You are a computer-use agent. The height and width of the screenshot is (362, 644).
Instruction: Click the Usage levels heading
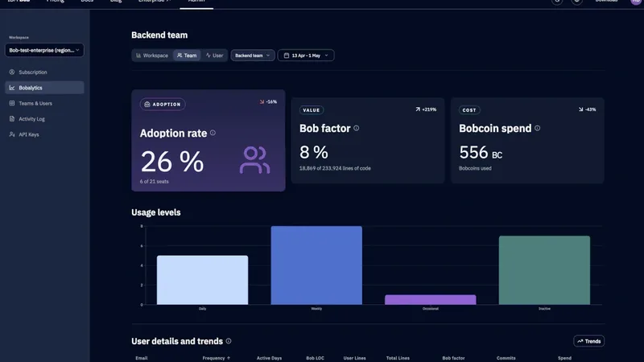pos(156,212)
